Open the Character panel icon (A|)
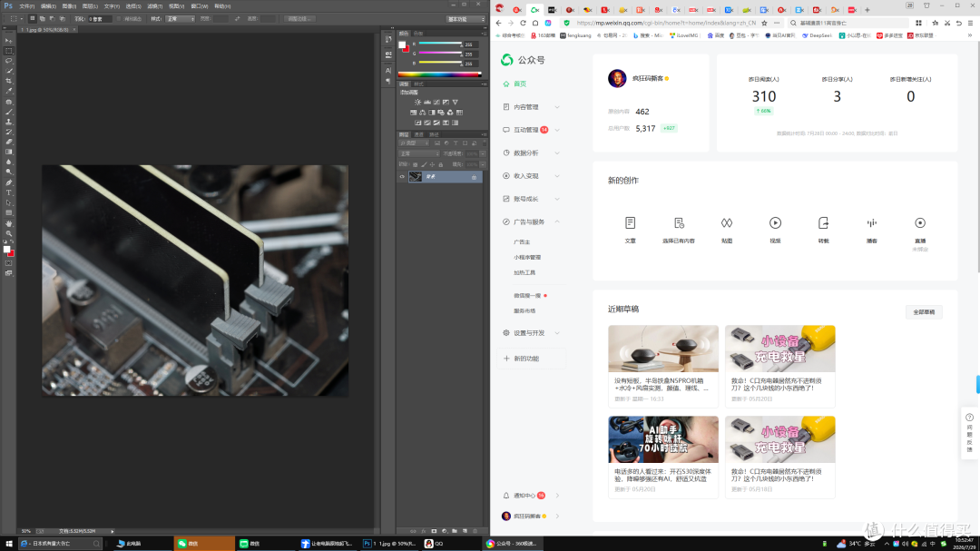Viewport: 980px width, 551px height. click(x=388, y=70)
